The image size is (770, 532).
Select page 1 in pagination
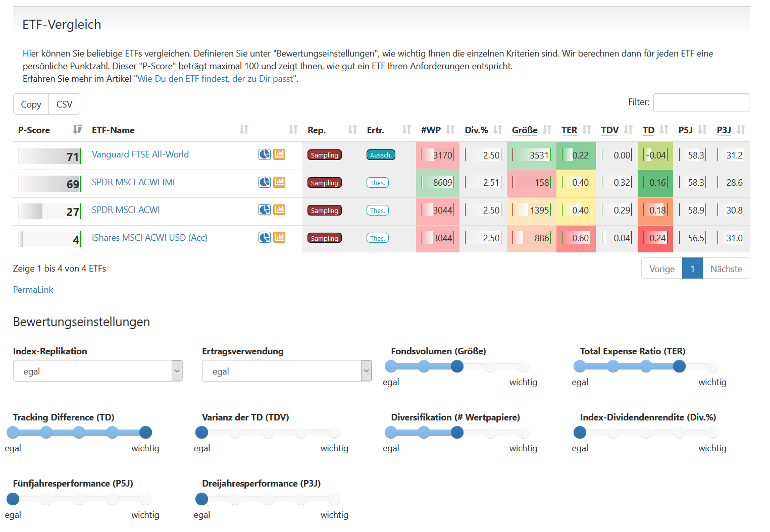(692, 269)
